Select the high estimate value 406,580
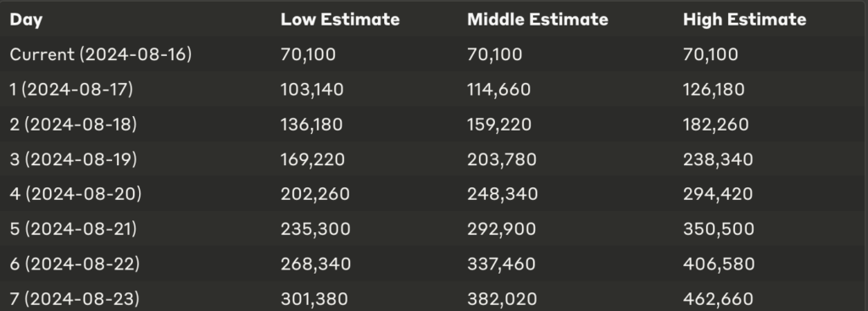Image resolution: width=868 pixels, height=311 pixels. coord(719,264)
